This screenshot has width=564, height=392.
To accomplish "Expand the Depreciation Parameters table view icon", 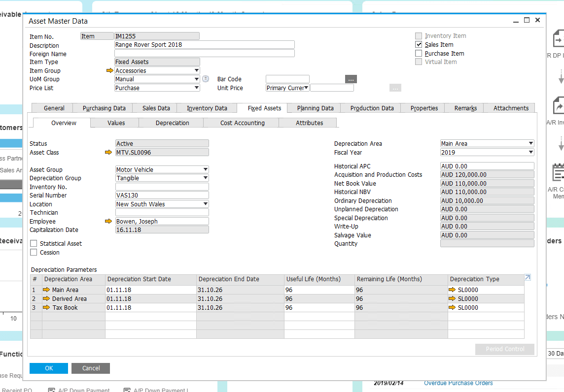I will click(528, 277).
